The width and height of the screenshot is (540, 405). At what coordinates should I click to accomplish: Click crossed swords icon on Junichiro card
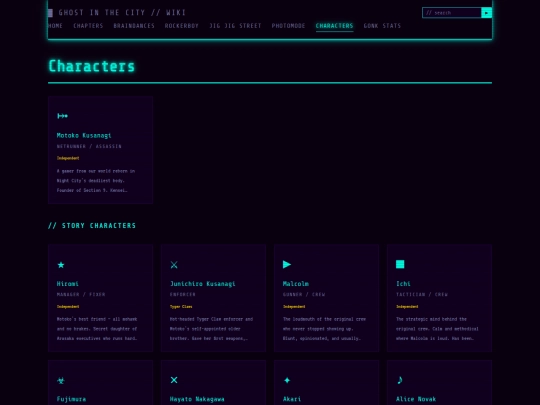click(x=174, y=264)
